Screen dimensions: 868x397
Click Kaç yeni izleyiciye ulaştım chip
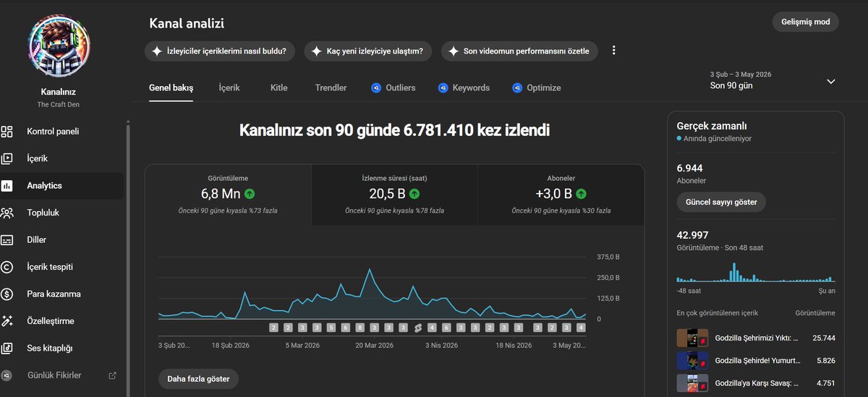(368, 51)
